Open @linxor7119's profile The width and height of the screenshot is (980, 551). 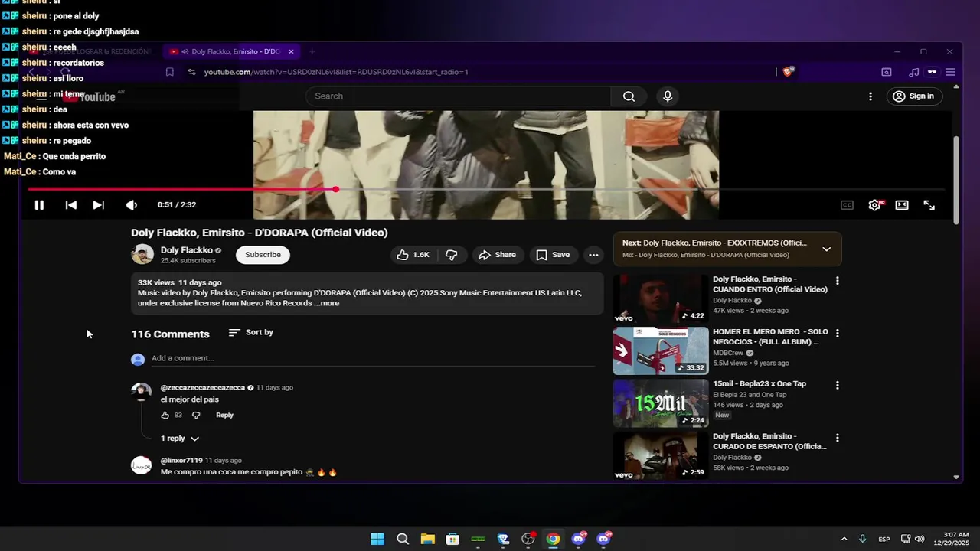tap(181, 461)
